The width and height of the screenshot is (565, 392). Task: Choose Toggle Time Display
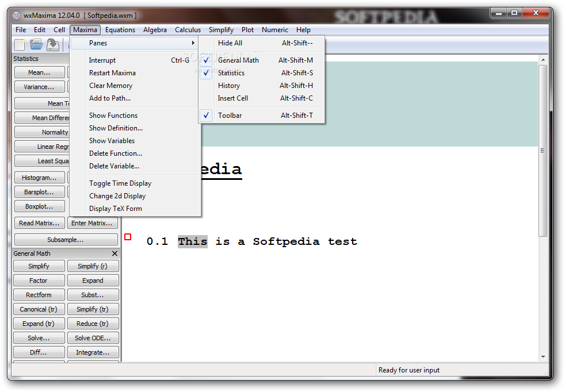(x=135, y=183)
